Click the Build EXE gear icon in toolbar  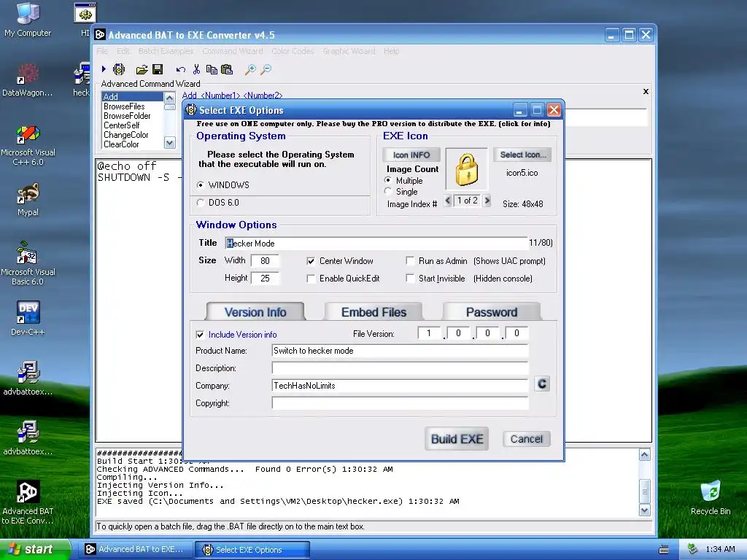point(119,69)
